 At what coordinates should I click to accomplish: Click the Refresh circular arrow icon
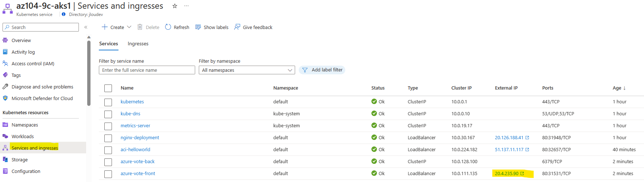(x=168, y=27)
